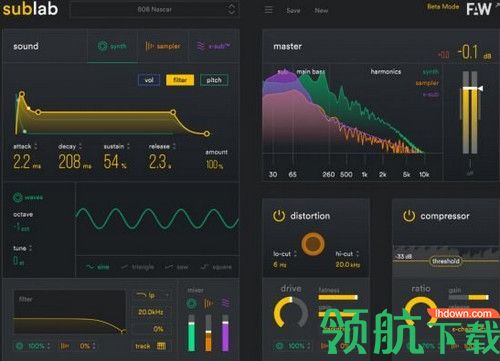Open the hamburger menu icon beside Save
The height and width of the screenshot is (361, 500).
[268, 10]
